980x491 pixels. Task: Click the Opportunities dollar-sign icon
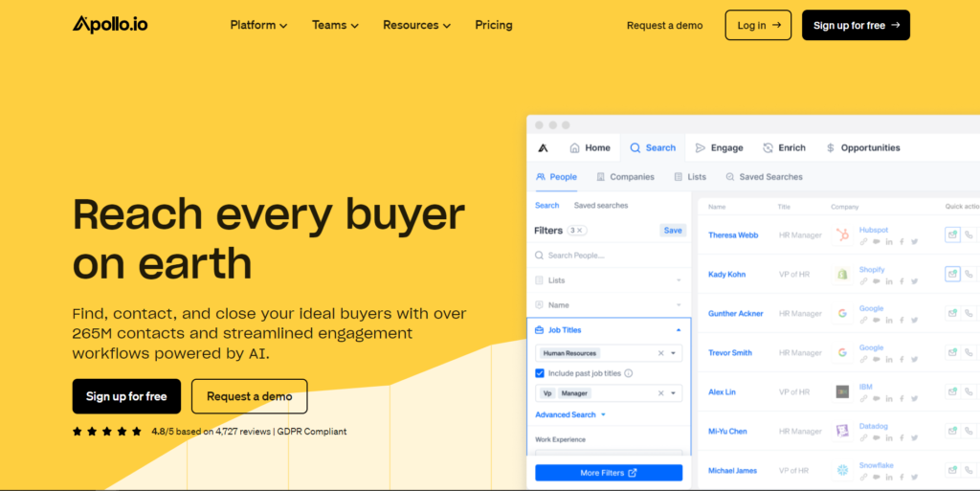point(830,148)
